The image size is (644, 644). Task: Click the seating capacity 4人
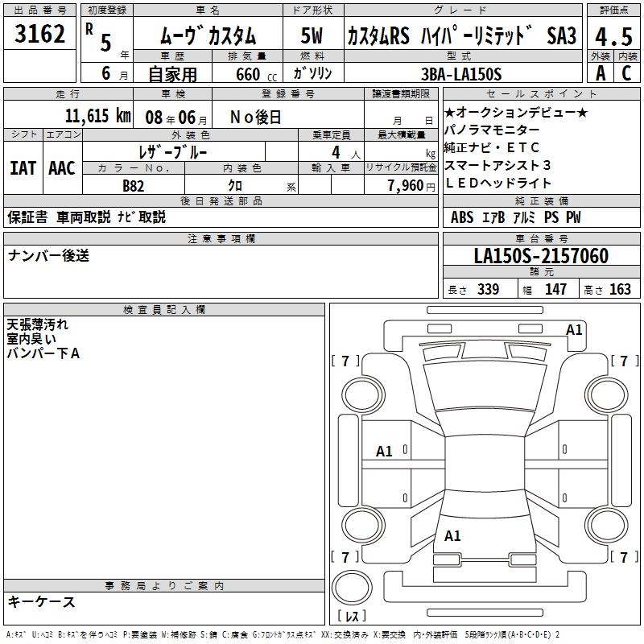(x=346, y=152)
